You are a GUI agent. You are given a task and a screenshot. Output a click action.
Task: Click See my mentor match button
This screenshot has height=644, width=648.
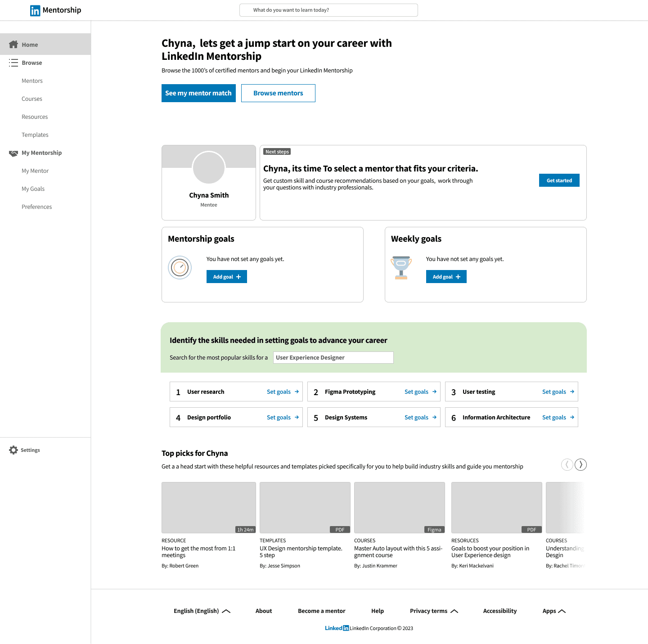point(198,93)
